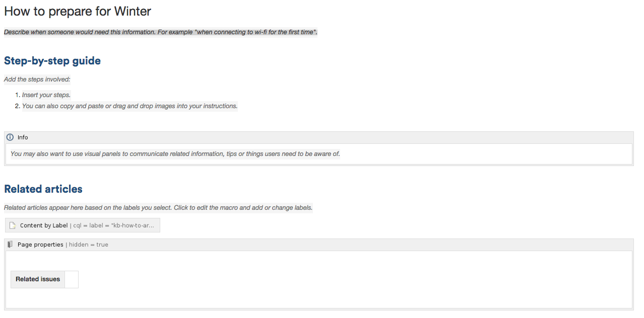Screen dimensions: 644x318
Task: Click the "Step-by-step guide" heading
Action: tap(52, 61)
